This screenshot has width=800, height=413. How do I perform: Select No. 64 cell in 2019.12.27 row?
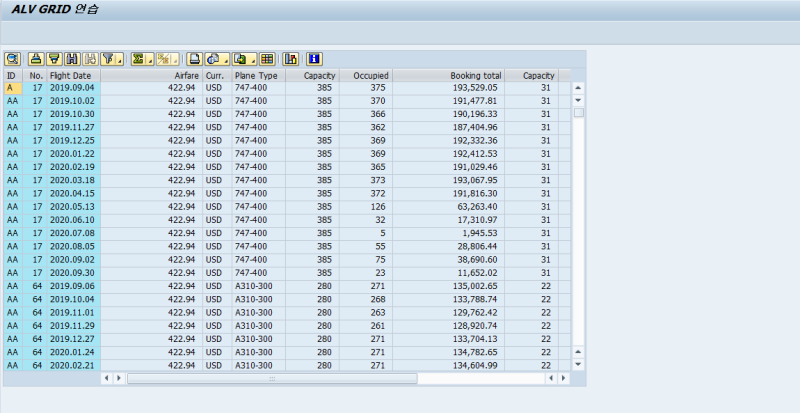(35, 339)
